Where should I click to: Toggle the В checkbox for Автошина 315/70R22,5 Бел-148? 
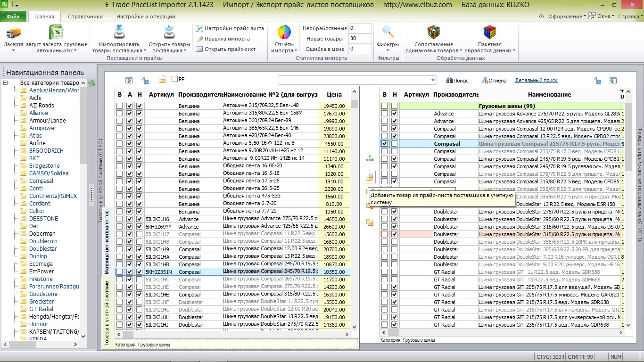pyautogui.click(x=120, y=106)
